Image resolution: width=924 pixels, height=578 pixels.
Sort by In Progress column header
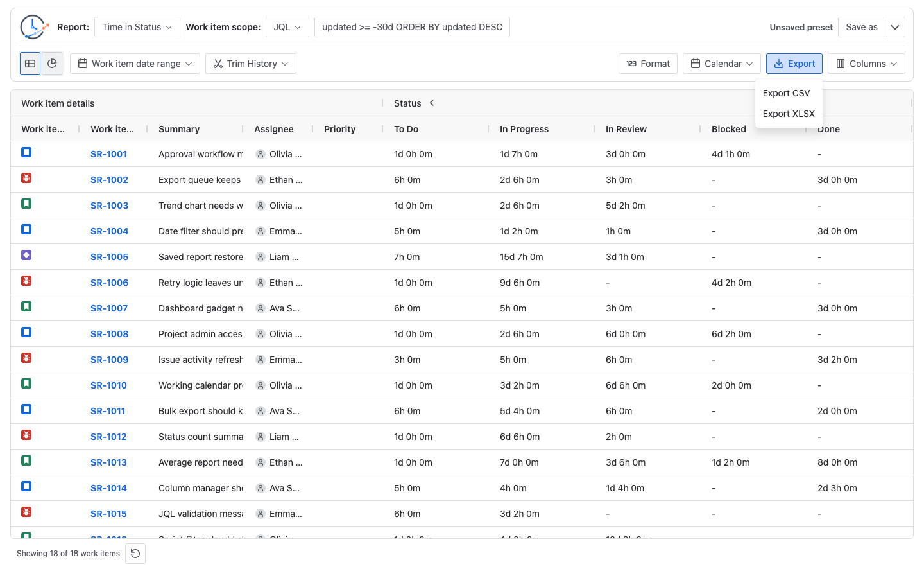[524, 129]
